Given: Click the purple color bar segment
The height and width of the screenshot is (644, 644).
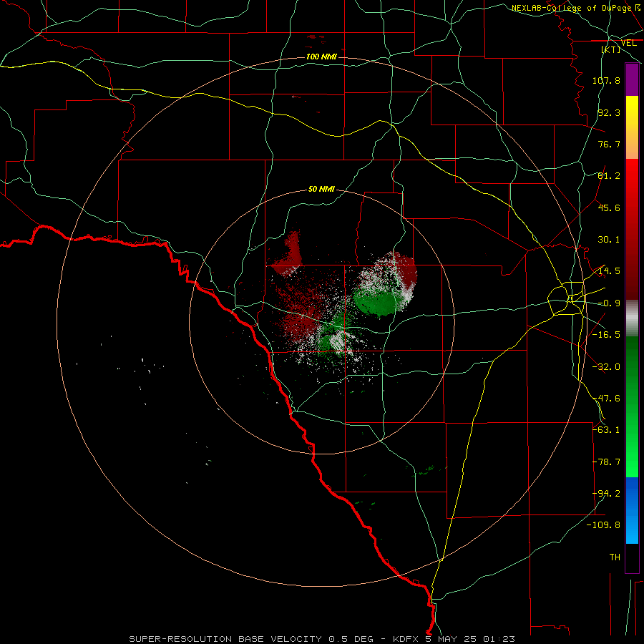Looking at the screenshot, I should [x=632, y=79].
